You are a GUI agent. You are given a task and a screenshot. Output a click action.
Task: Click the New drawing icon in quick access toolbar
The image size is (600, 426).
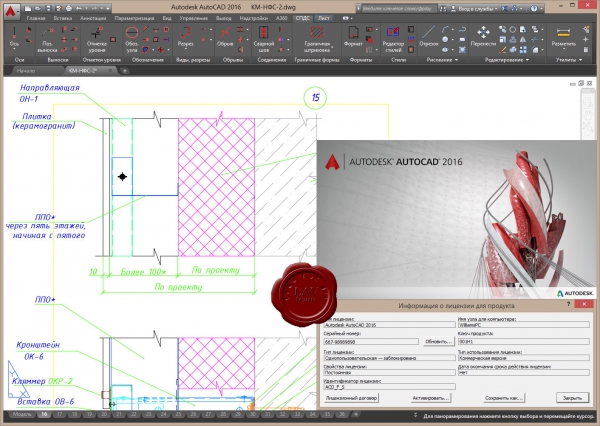pyautogui.click(x=28, y=8)
